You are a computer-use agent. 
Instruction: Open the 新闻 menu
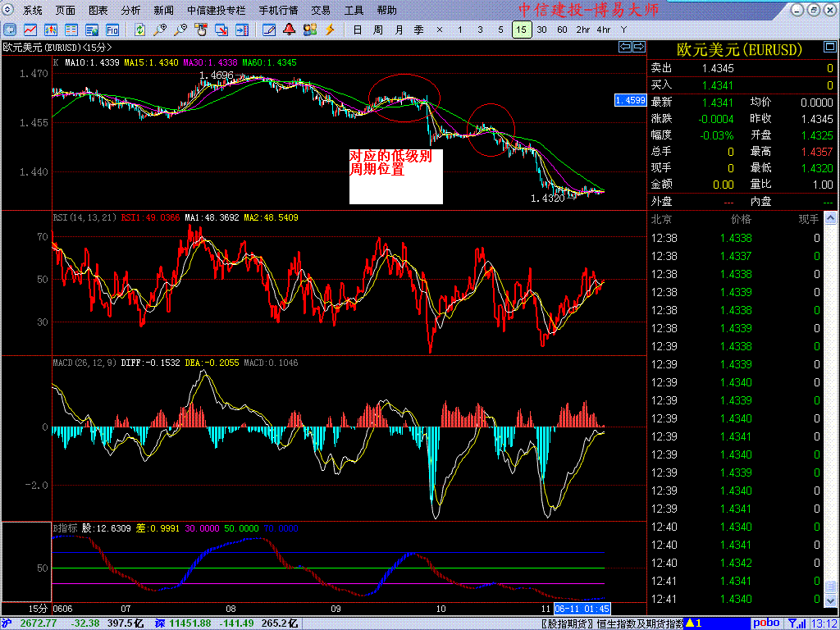pyautogui.click(x=163, y=10)
